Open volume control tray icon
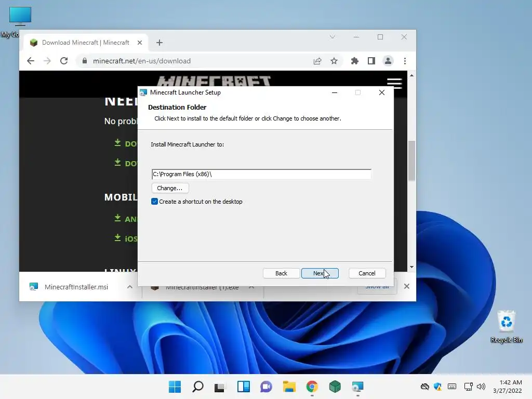Viewport: 532px width, 399px height. (x=481, y=387)
